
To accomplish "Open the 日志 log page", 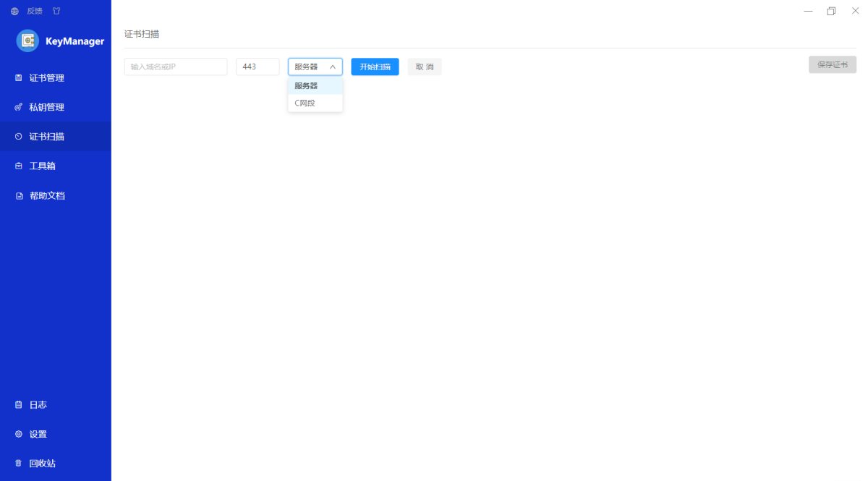I will click(38, 405).
